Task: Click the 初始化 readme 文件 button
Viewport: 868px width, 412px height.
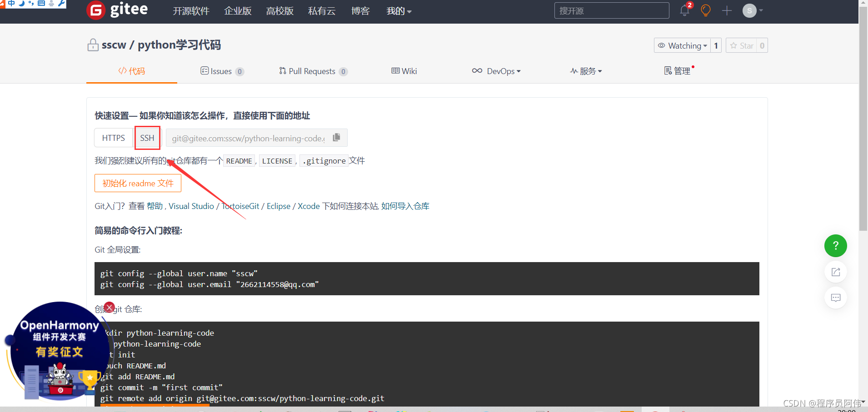Action: click(x=138, y=183)
